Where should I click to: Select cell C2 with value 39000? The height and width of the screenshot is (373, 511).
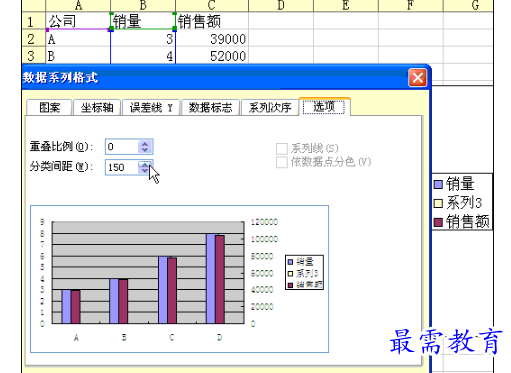212,39
